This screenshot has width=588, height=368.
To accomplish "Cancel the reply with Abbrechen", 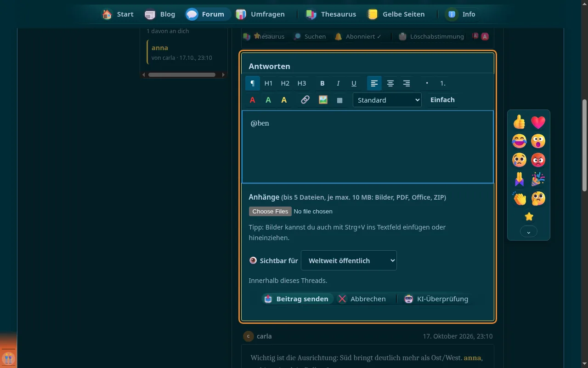I will (362, 299).
